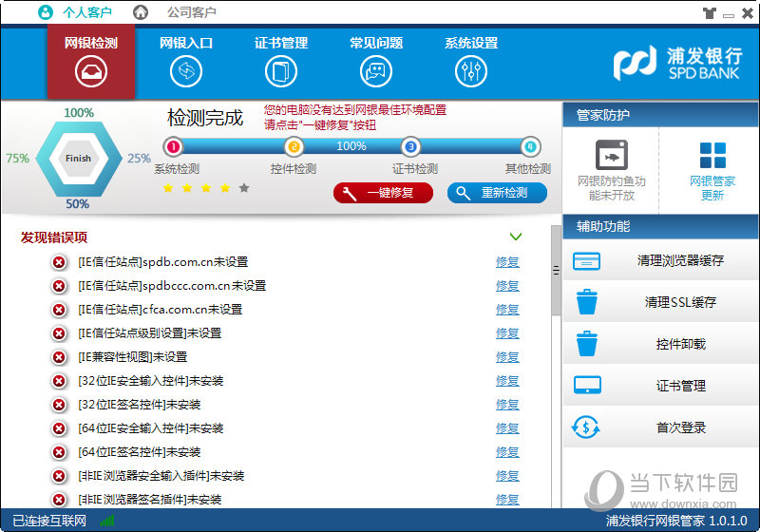Click 修复 for 64位IE安全输入控件
This screenshot has width=760, height=532.
point(507,428)
